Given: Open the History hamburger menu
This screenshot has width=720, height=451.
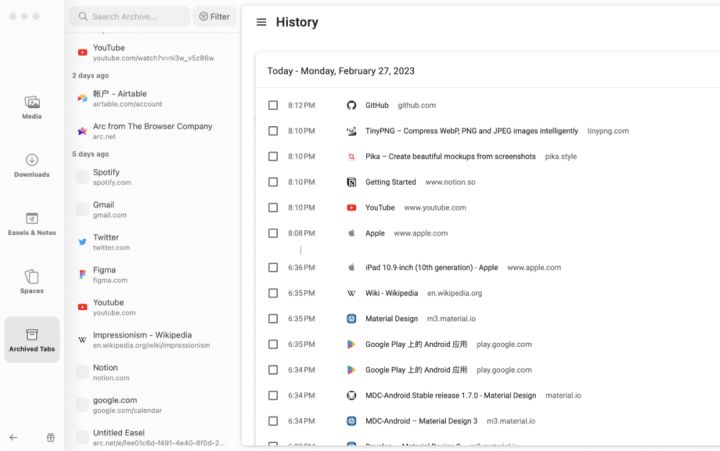Looking at the screenshot, I should pyautogui.click(x=261, y=22).
